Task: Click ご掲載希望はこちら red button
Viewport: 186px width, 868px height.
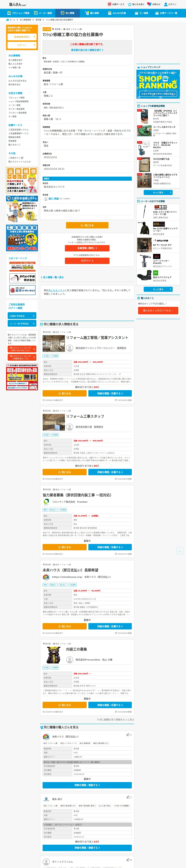Action: click(22, 357)
